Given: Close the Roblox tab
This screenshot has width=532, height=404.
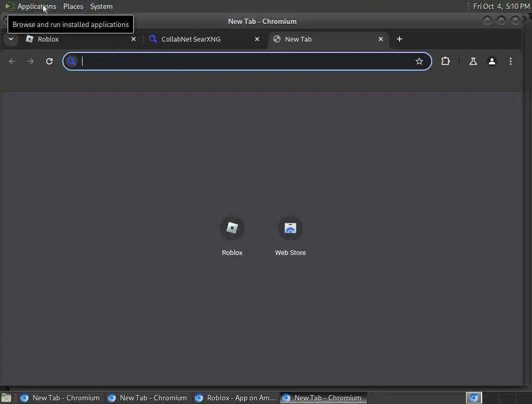Looking at the screenshot, I should pos(134,39).
